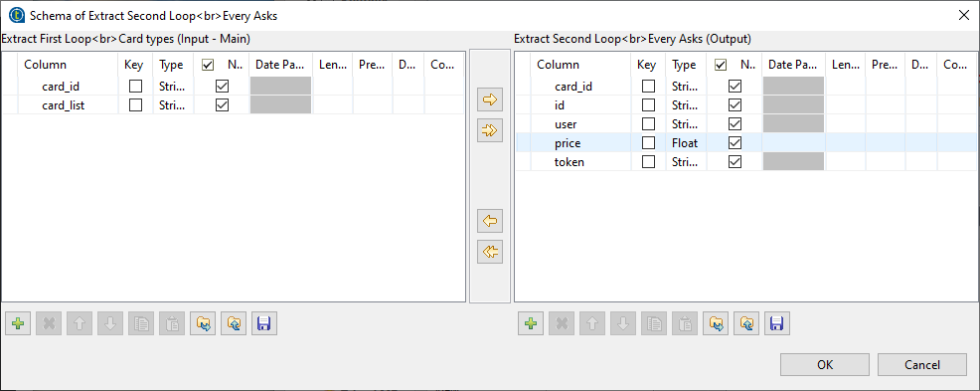980x391 pixels.
Task: Click the output schema remove column icon
Action: [x=561, y=323]
